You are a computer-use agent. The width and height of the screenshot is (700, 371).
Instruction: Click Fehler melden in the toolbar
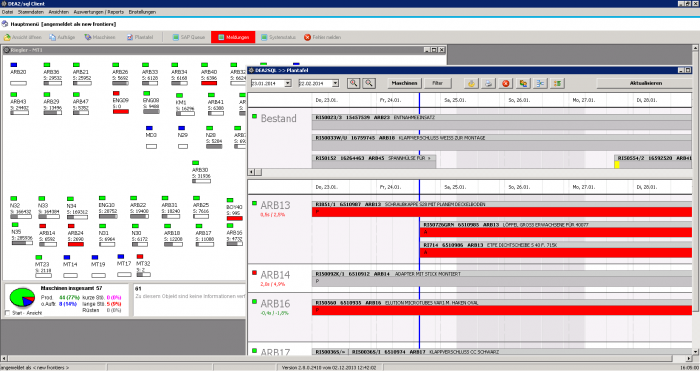tap(322, 37)
